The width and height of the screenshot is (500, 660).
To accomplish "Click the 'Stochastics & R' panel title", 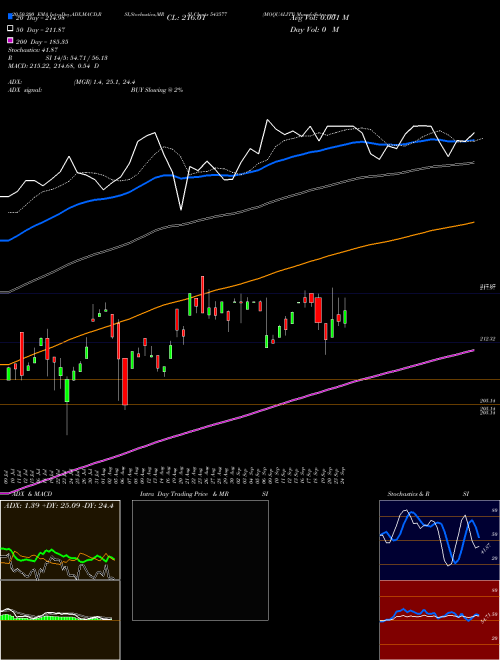I will [x=409, y=494].
